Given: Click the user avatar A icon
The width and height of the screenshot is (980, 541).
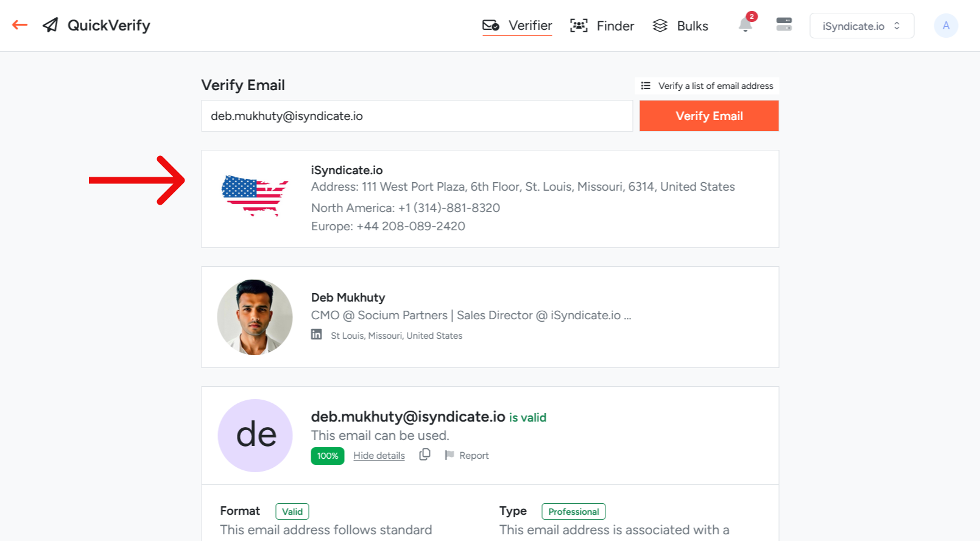Looking at the screenshot, I should [945, 26].
